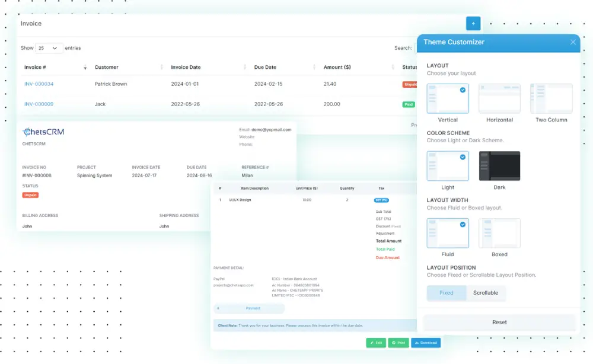This screenshot has height=364, width=593.
Task: Sort by the Amount ($) column
Action: tap(337, 68)
